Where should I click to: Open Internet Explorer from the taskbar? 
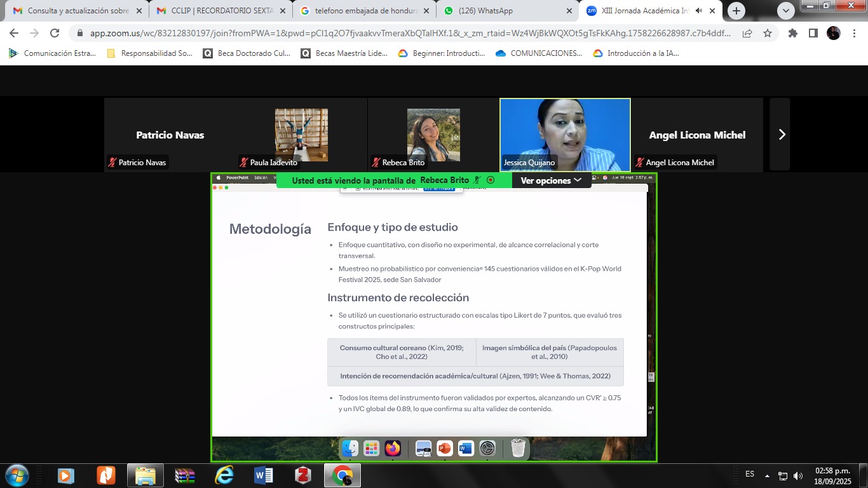coord(224,475)
